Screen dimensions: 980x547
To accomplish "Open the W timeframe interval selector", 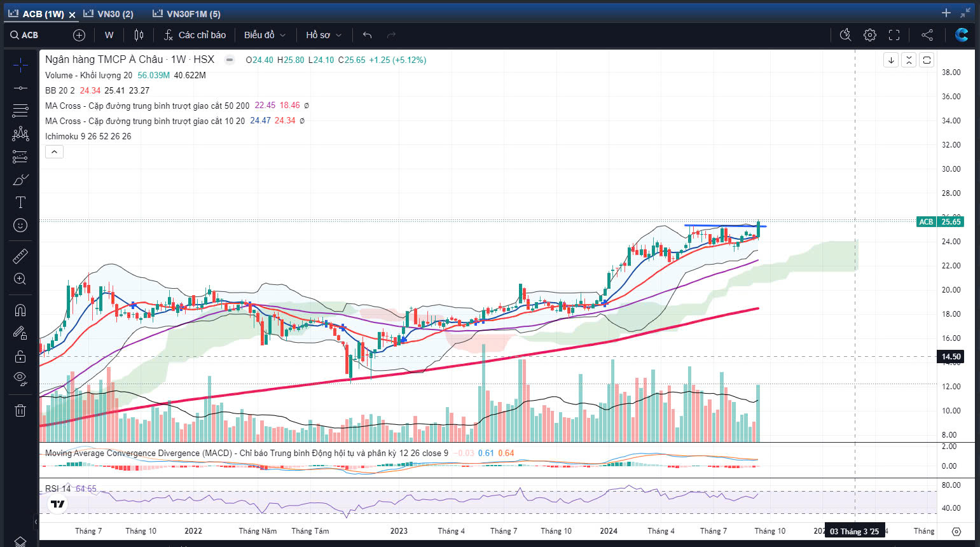I will 109,35.
